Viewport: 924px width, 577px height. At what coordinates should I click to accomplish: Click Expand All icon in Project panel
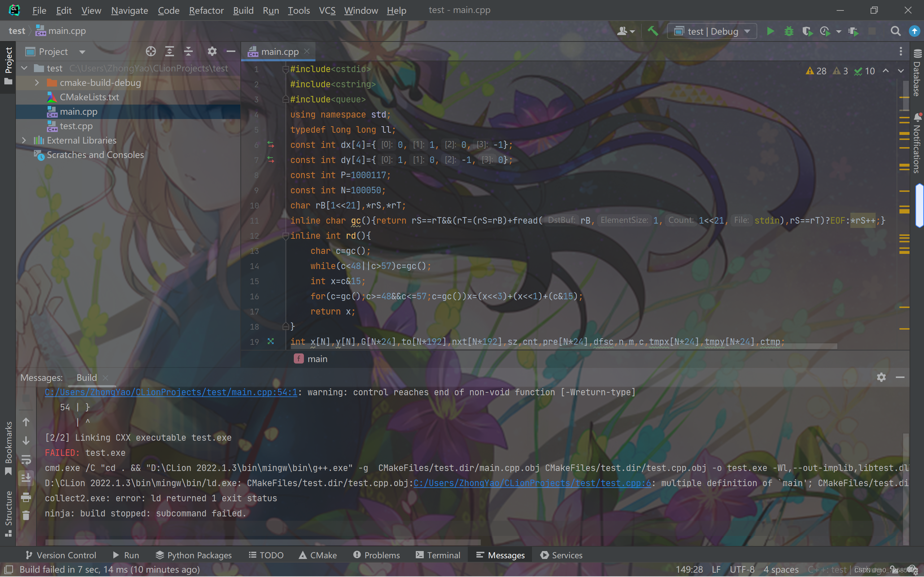(170, 52)
